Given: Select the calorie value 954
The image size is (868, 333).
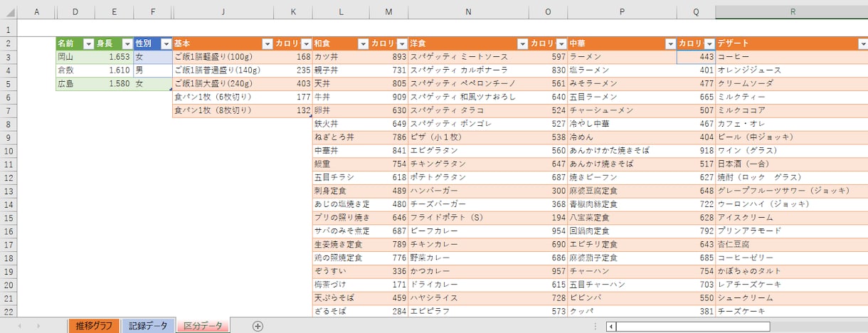Looking at the screenshot, I should (x=548, y=231).
